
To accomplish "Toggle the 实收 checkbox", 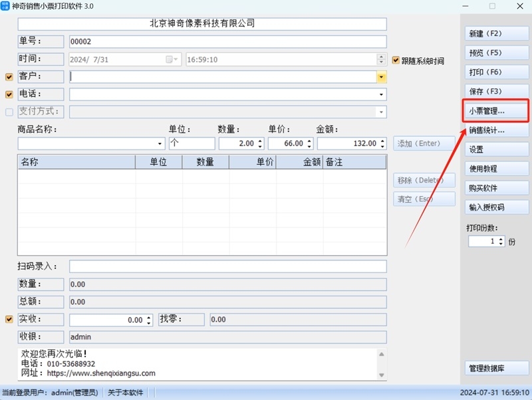I will [9, 320].
